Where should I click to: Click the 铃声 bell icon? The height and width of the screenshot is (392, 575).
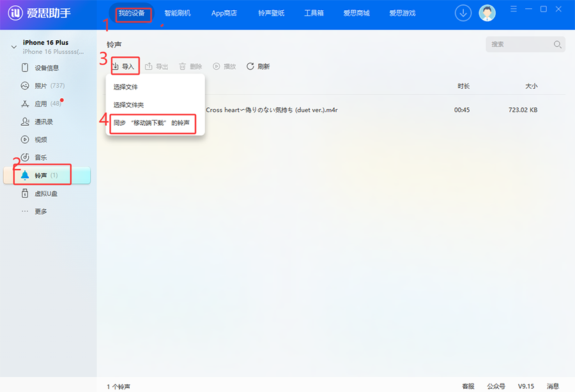(x=25, y=176)
